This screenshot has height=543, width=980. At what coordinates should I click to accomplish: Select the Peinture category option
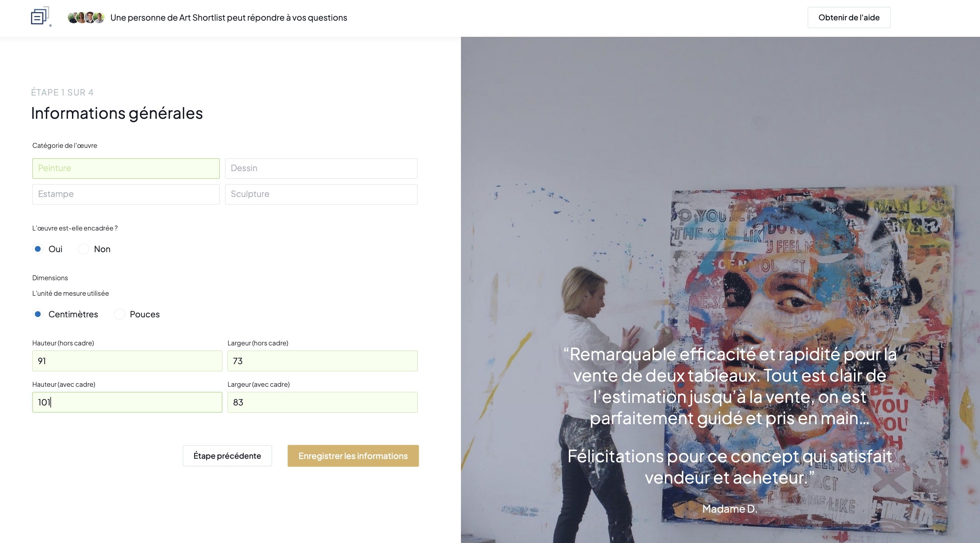tap(126, 168)
